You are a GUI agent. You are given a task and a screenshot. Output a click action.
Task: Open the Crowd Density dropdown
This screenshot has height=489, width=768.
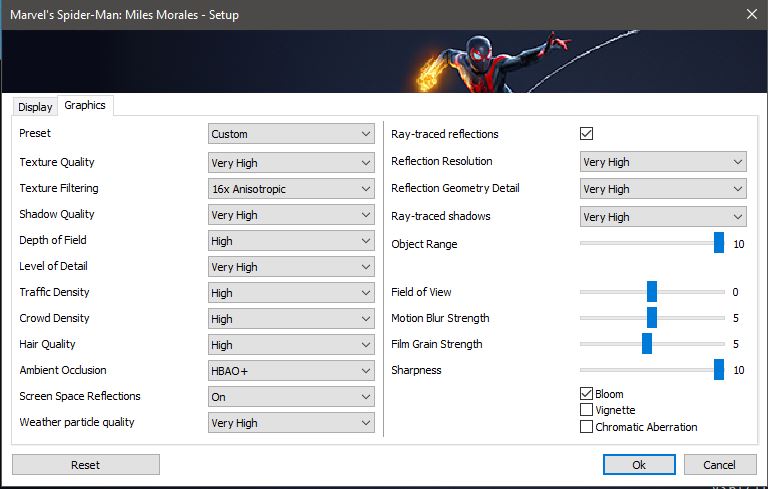point(291,318)
